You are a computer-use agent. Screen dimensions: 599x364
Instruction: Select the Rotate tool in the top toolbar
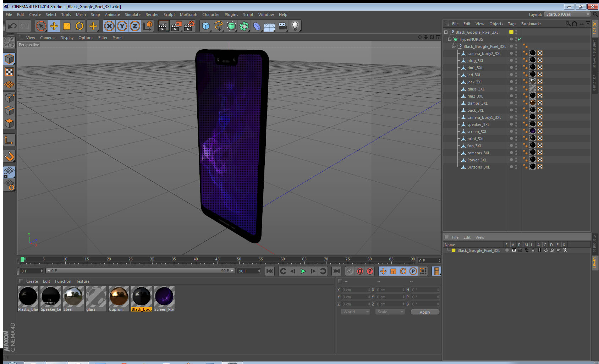[80, 26]
